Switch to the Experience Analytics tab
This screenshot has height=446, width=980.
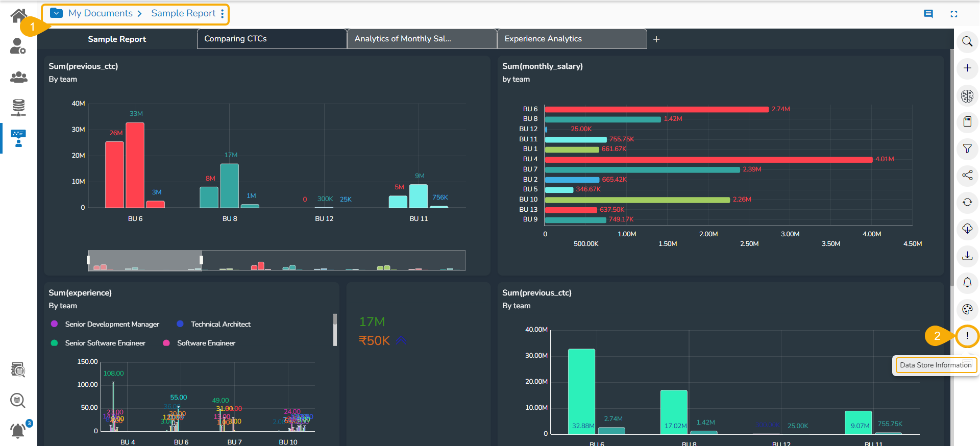[x=572, y=39]
